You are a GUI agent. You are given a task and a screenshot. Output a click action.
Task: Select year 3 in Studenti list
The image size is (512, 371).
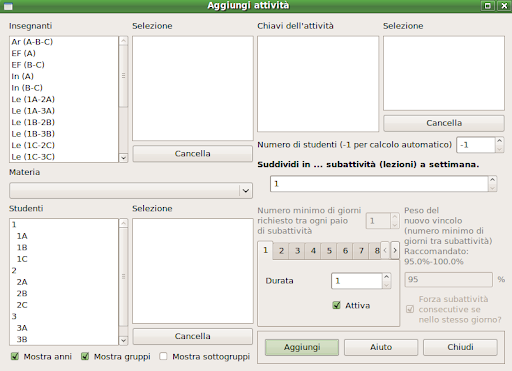coord(64,317)
